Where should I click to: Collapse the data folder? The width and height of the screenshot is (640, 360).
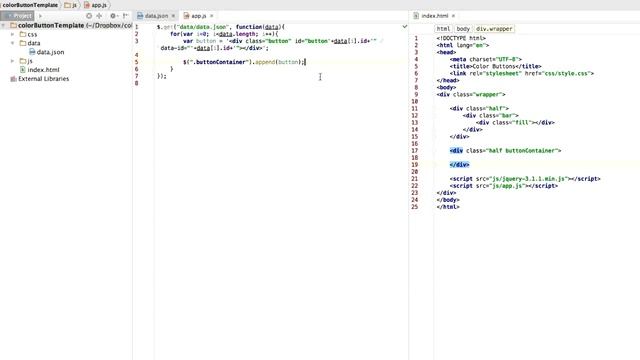point(13,43)
